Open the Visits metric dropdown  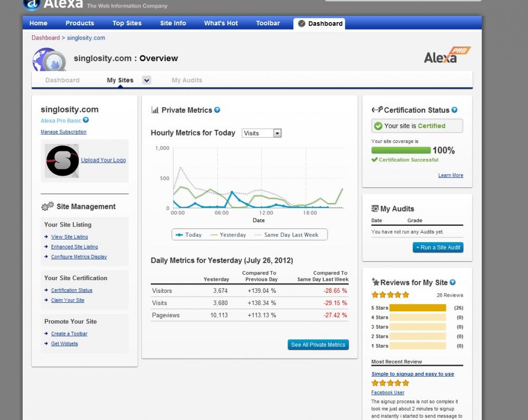pos(262,133)
